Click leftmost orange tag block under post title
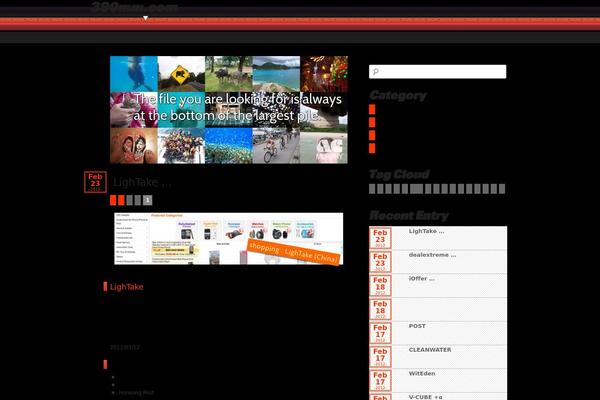 click(x=113, y=200)
